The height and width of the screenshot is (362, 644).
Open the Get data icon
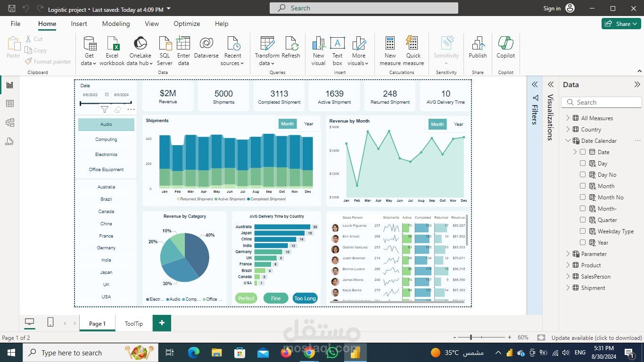89,44
